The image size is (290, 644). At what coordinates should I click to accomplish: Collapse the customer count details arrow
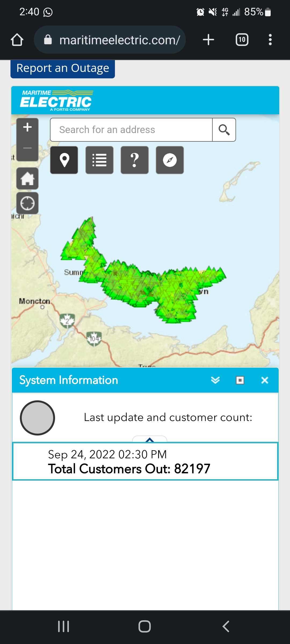coord(150,440)
